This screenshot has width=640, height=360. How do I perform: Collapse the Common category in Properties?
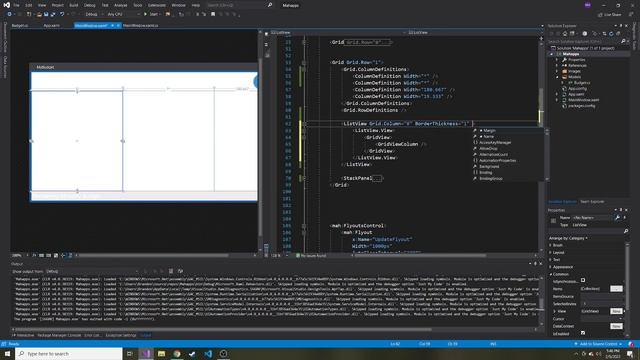(x=551, y=274)
